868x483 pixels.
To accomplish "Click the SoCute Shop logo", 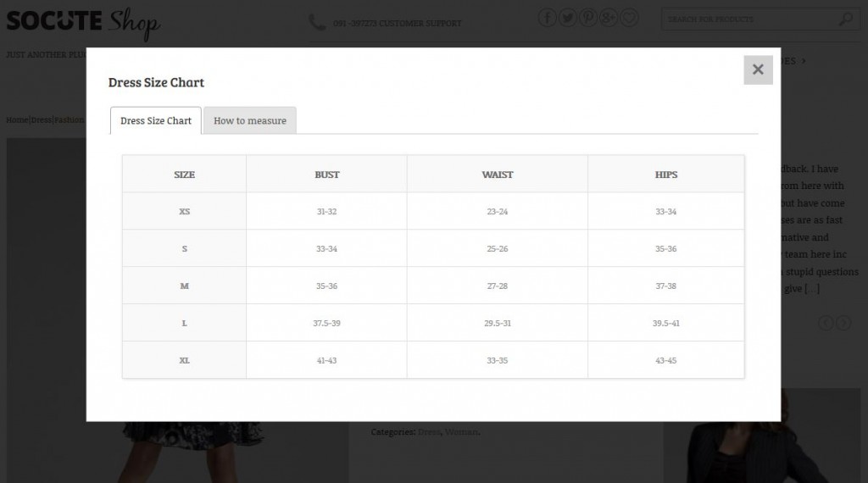I will [x=83, y=23].
